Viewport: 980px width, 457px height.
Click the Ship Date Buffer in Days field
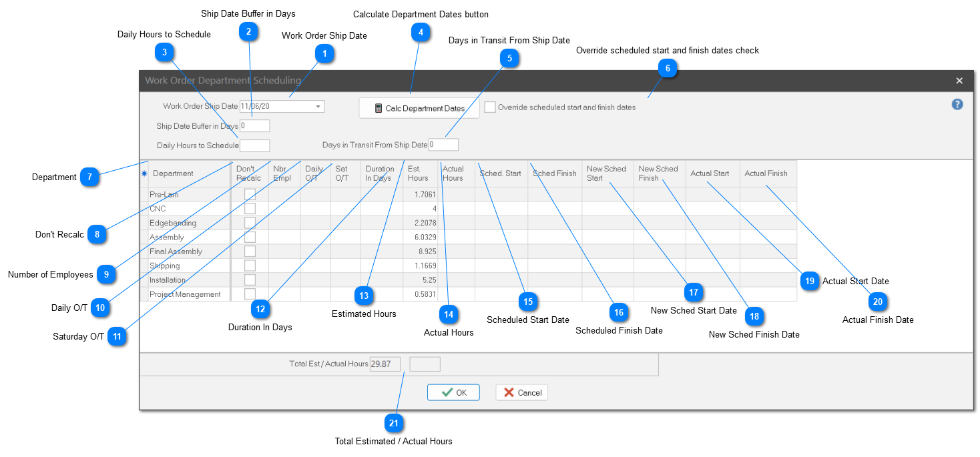tap(254, 125)
